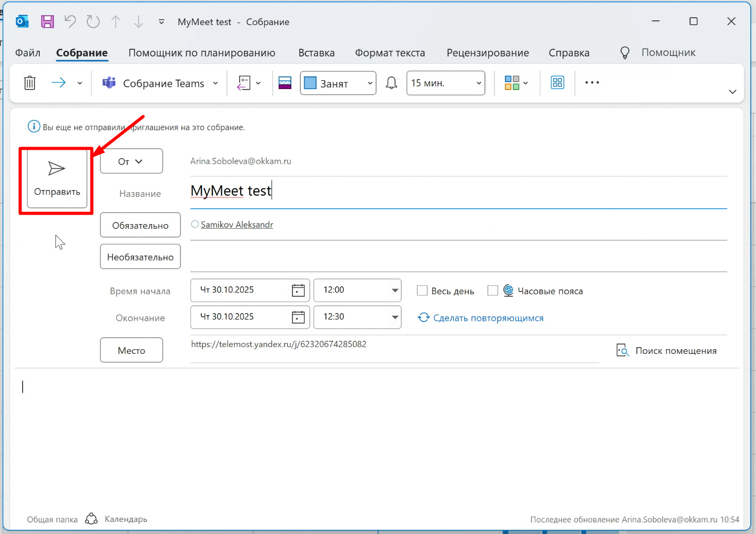Expand the Teams meeting dropdown arrow
Image resolution: width=756 pixels, height=534 pixels.
[x=216, y=83]
